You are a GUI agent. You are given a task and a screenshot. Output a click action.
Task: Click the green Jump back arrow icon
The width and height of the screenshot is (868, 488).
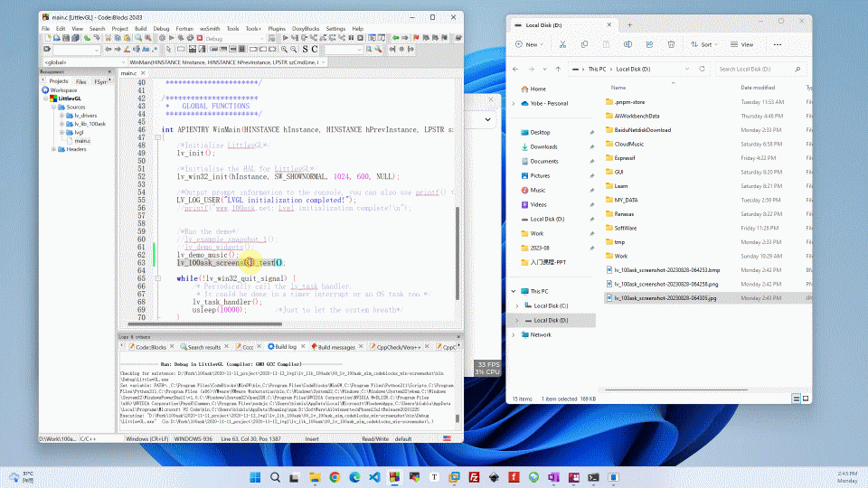[396, 38]
